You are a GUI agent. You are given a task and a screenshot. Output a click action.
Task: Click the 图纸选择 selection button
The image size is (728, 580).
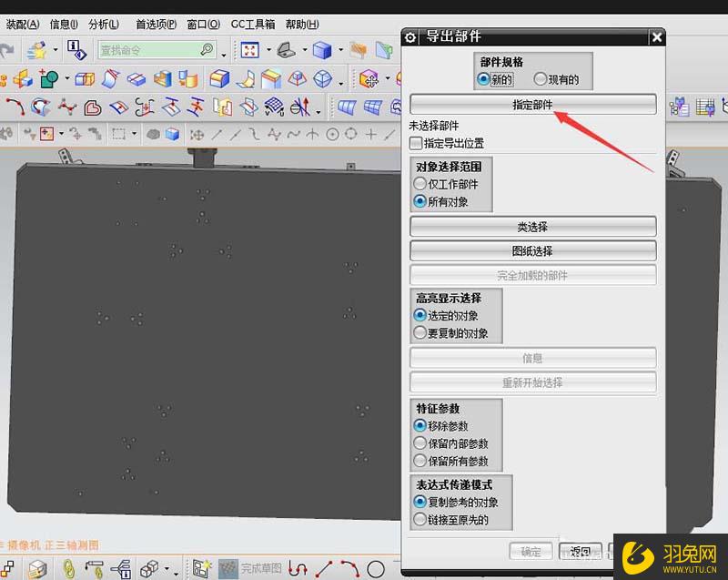[x=533, y=250]
